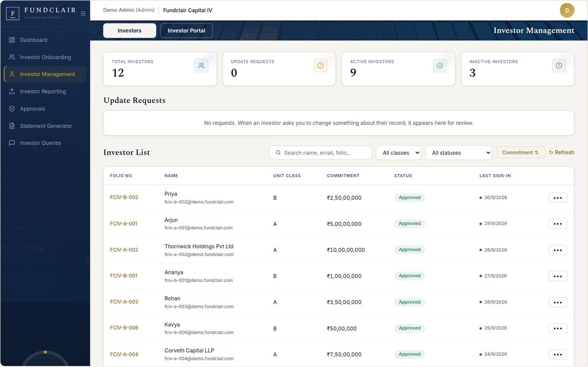Open actions menu for Priya row
This screenshot has height=367, width=588.
point(558,198)
